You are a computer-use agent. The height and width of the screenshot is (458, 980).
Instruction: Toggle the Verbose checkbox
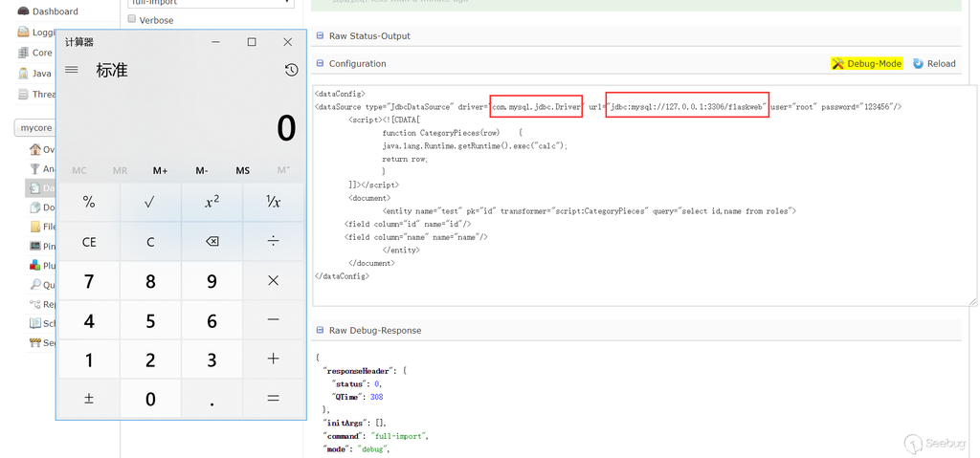point(132,20)
